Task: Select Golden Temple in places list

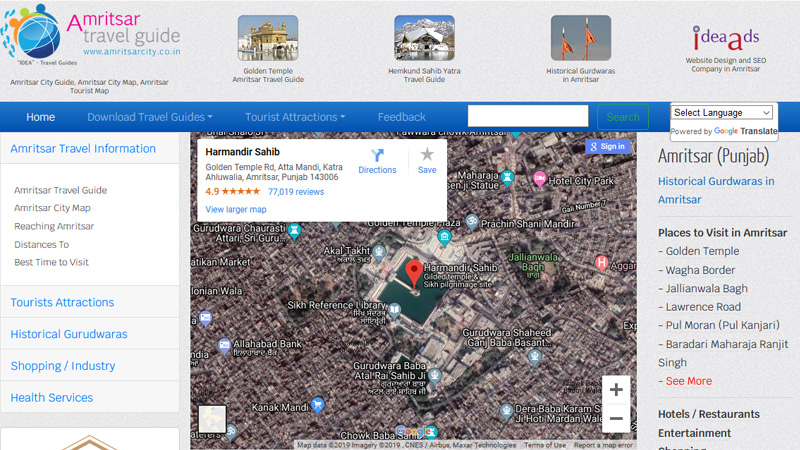Action: point(702,251)
